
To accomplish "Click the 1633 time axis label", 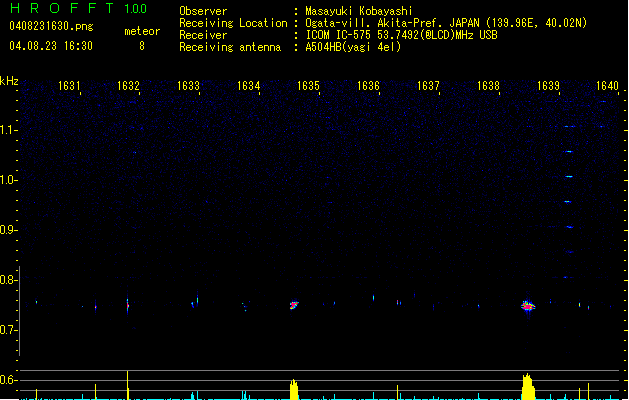I will pyautogui.click(x=188, y=86).
